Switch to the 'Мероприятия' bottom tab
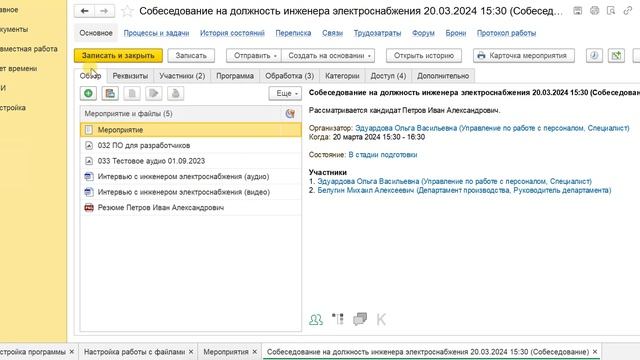640x360 pixels. point(226,351)
